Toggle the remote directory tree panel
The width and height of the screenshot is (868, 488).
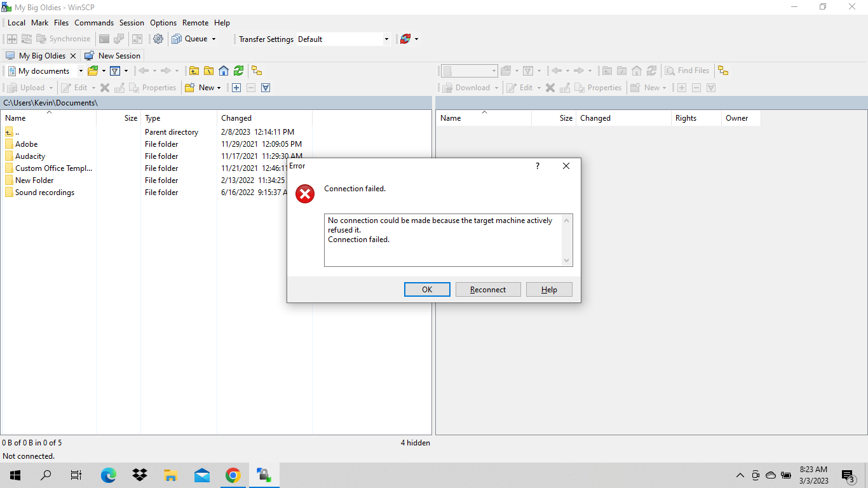click(723, 71)
